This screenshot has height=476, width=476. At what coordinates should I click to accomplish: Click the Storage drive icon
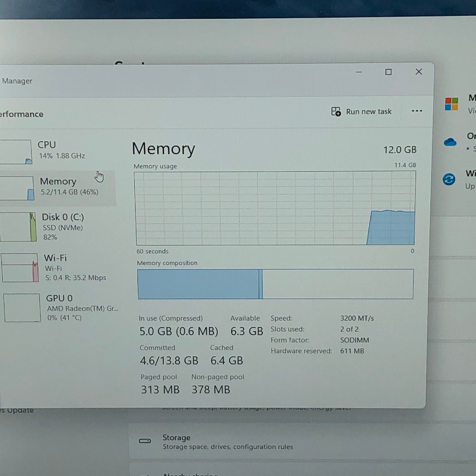145,441
